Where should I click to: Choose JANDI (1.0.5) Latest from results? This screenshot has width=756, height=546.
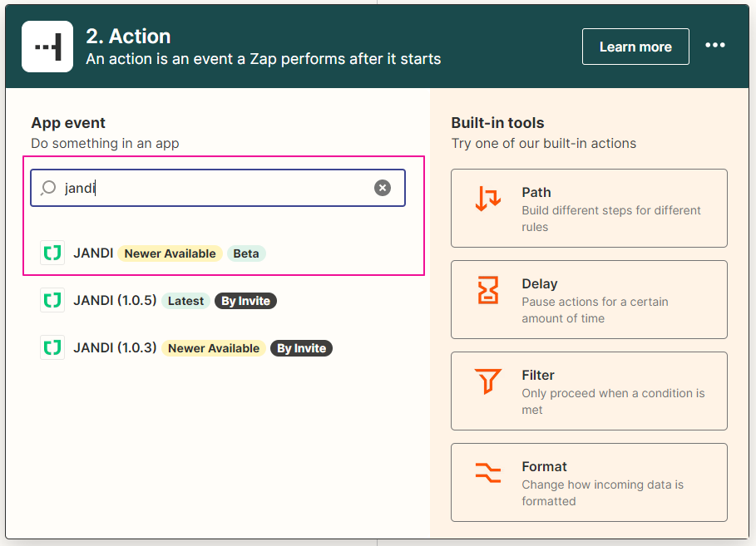point(115,301)
